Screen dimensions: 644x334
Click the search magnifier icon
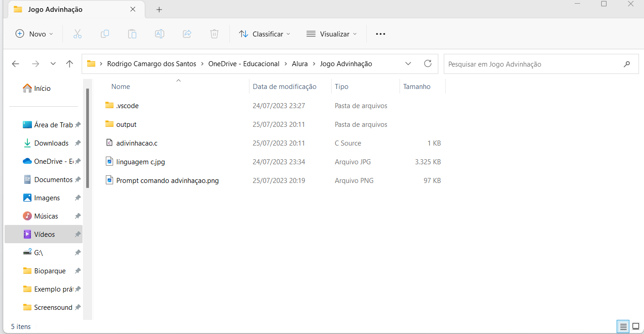tap(627, 64)
